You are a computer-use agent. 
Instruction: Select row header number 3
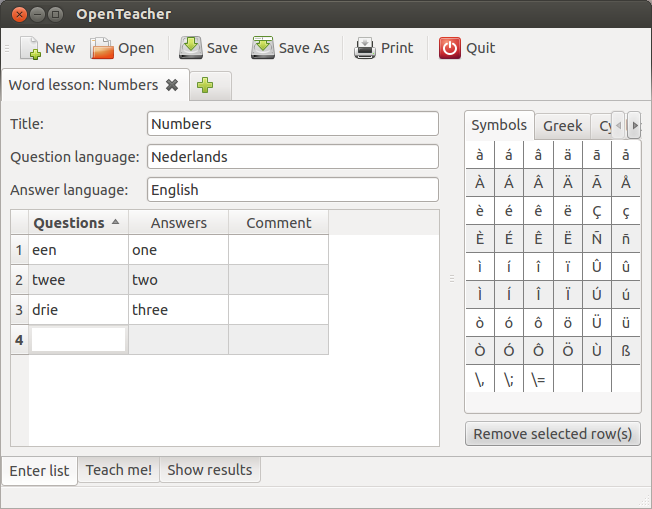pos(19,310)
